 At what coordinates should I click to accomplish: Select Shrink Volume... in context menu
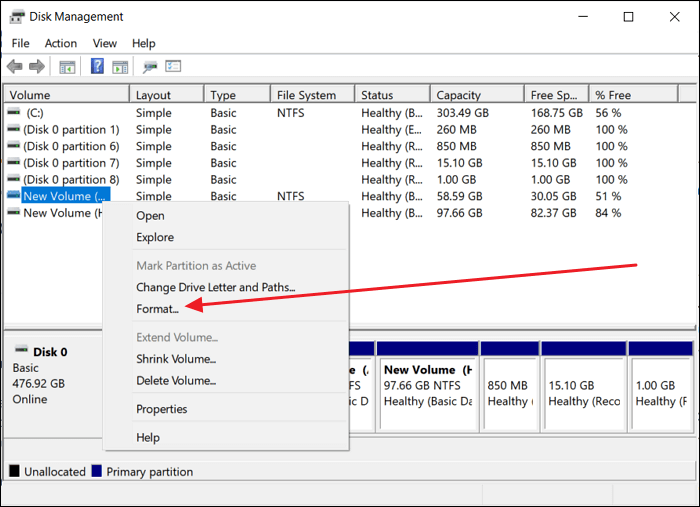pyautogui.click(x=226, y=359)
